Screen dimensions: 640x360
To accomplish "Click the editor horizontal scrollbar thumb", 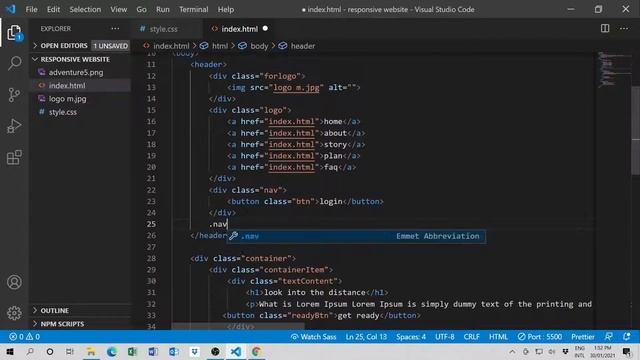I will point(238,326).
